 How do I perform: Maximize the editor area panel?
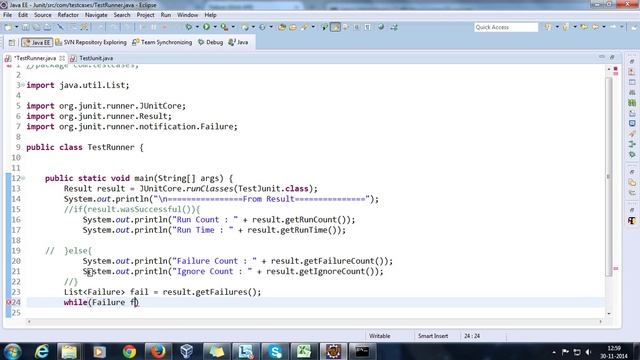(x=612, y=57)
